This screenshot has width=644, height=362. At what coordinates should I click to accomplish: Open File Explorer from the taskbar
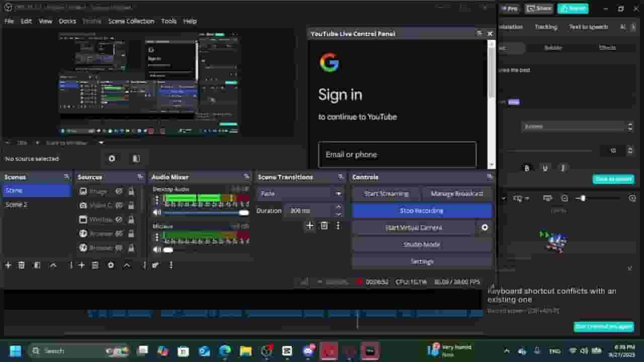pos(246,351)
